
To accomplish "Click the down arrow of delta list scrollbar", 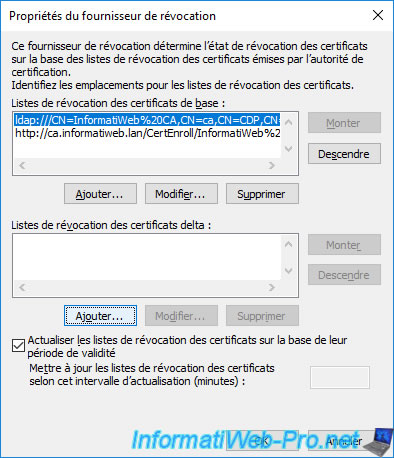I will 289,271.
